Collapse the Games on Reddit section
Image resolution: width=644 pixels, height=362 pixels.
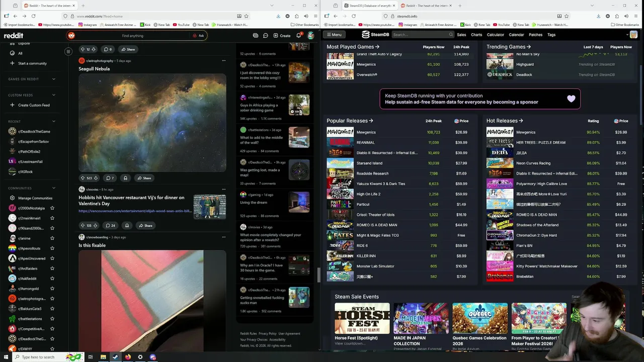(x=54, y=79)
